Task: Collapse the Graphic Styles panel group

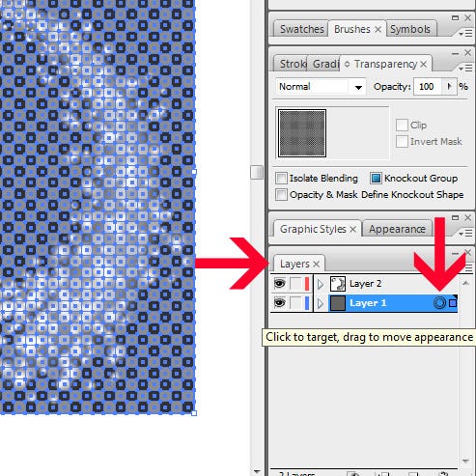Action: coord(455,218)
